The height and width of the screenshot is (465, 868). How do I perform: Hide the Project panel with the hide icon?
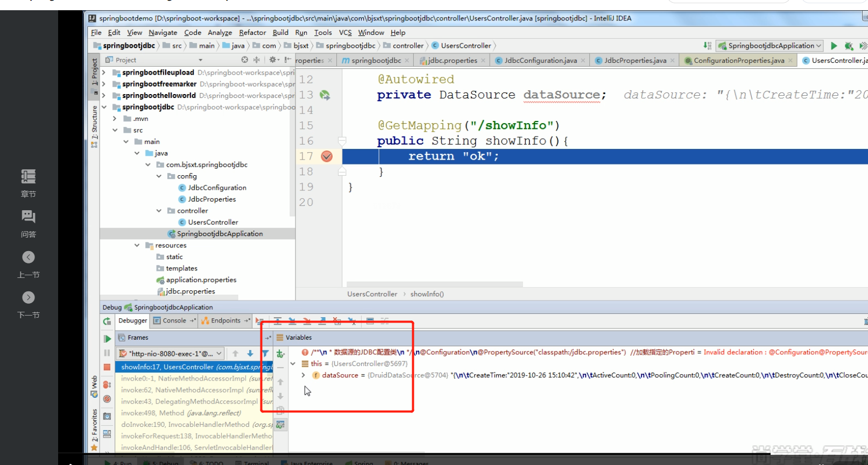coord(288,60)
